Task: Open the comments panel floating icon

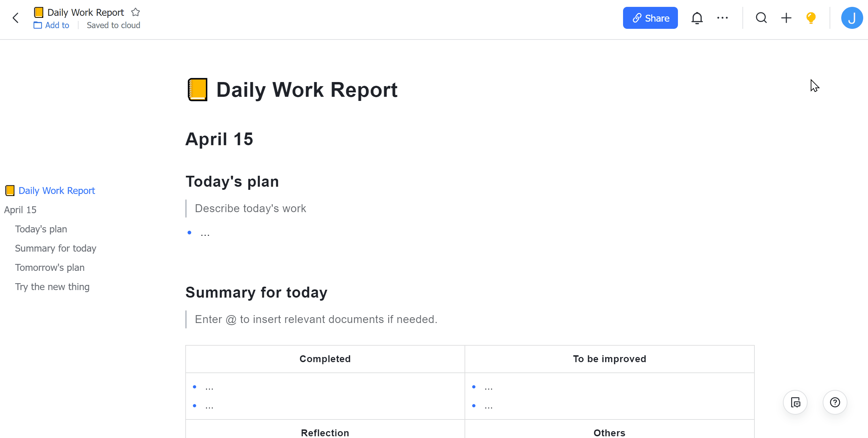Action: (x=795, y=402)
